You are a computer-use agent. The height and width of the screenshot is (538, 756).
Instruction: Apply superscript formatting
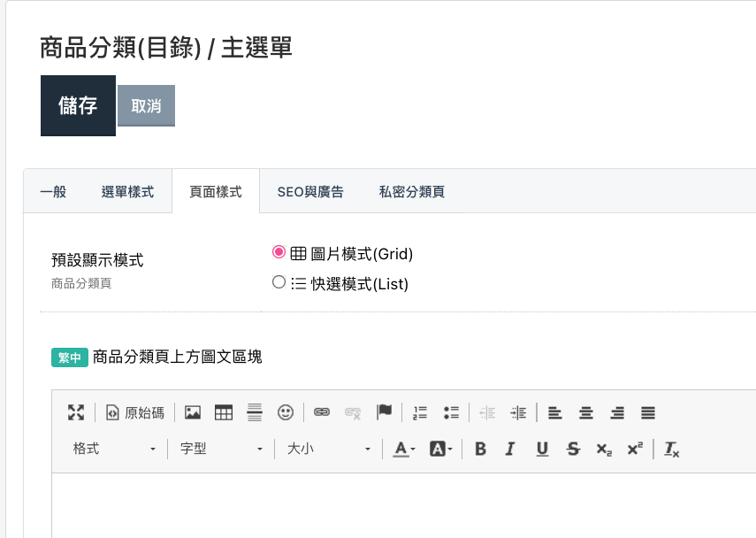click(x=635, y=449)
